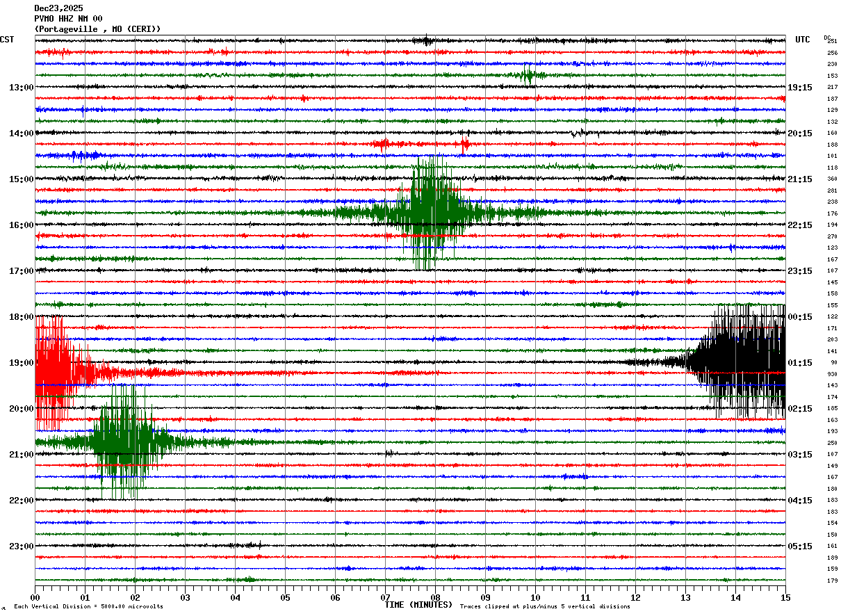
Task: Click minute 10 on the time axis
Action: coord(535,597)
